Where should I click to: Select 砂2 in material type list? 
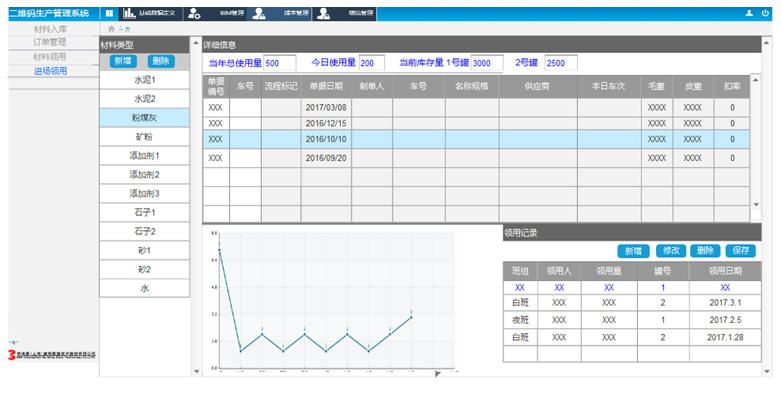pos(145,269)
